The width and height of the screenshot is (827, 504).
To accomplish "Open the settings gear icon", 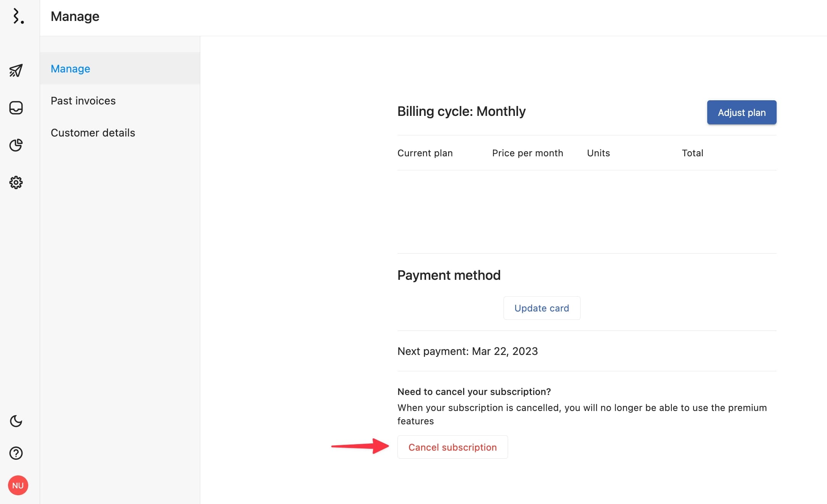I will [16, 182].
